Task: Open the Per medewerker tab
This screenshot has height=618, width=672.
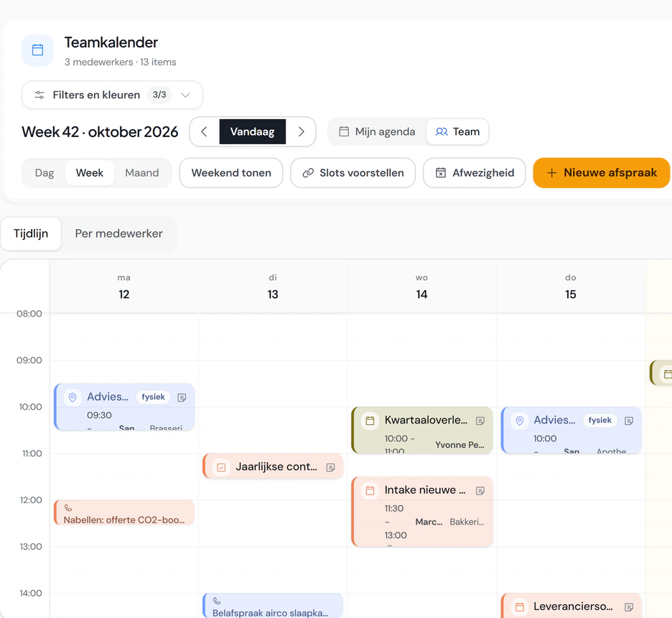Action: [x=118, y=233]
